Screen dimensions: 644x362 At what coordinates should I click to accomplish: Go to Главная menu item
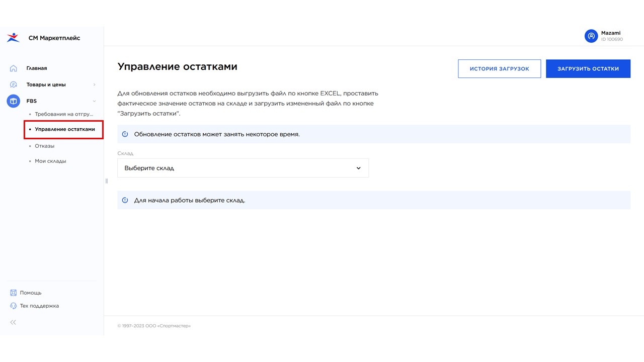tap(37, 68)
